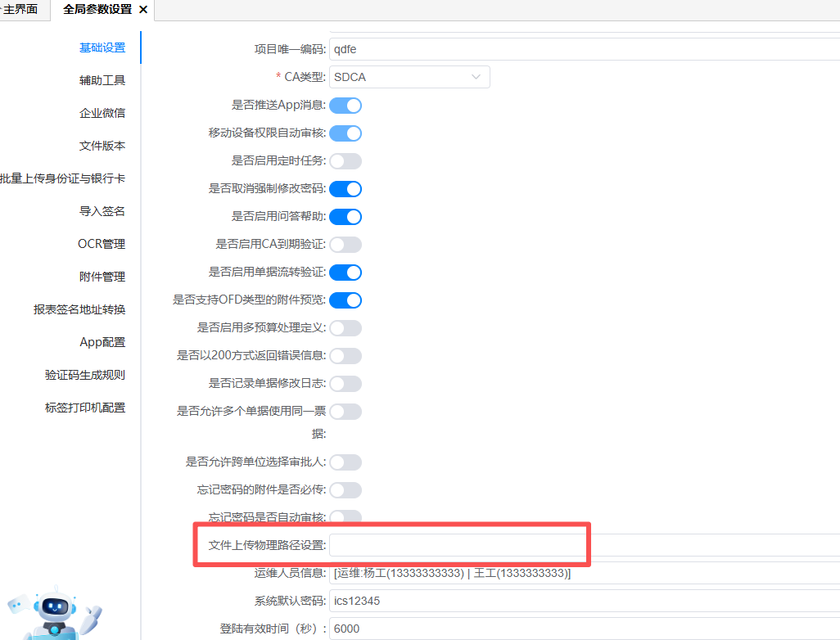Click the 文件上传物理路径设置 input field
The height and width of the screenshot is (640, 840).
(x=585, y=545)
